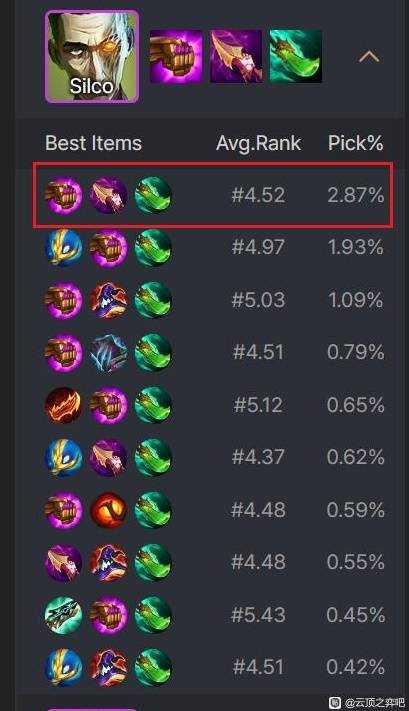Click the blue lightning item in 0.79% row

108,353
